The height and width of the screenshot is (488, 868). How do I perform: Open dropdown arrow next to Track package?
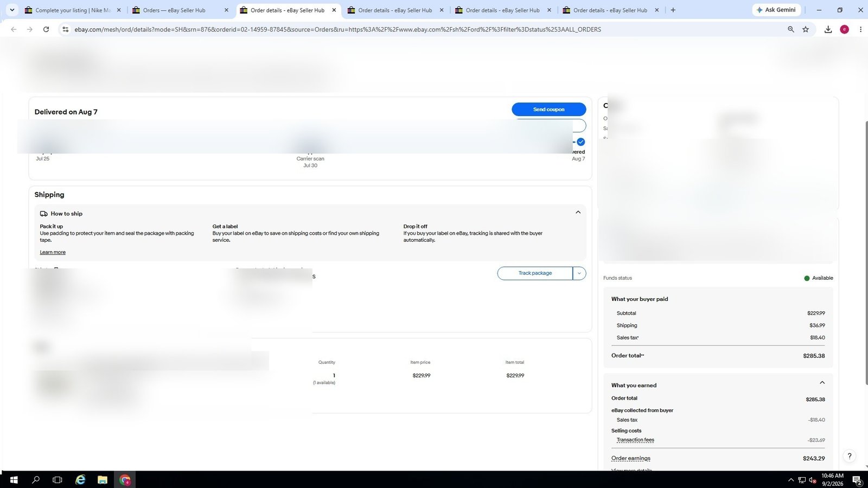pos(579,273)
